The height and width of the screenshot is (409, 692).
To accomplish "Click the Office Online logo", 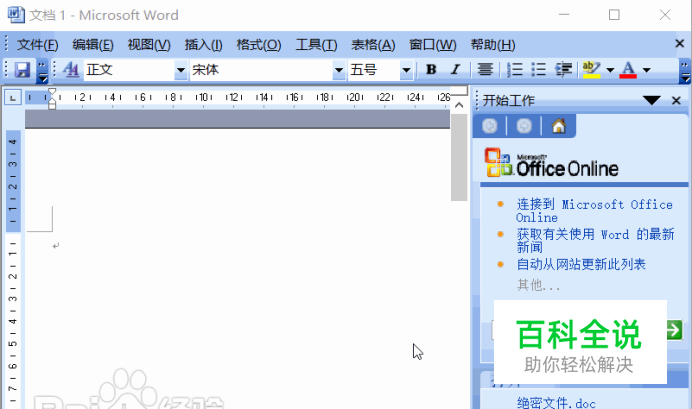I will pos(551,163).
